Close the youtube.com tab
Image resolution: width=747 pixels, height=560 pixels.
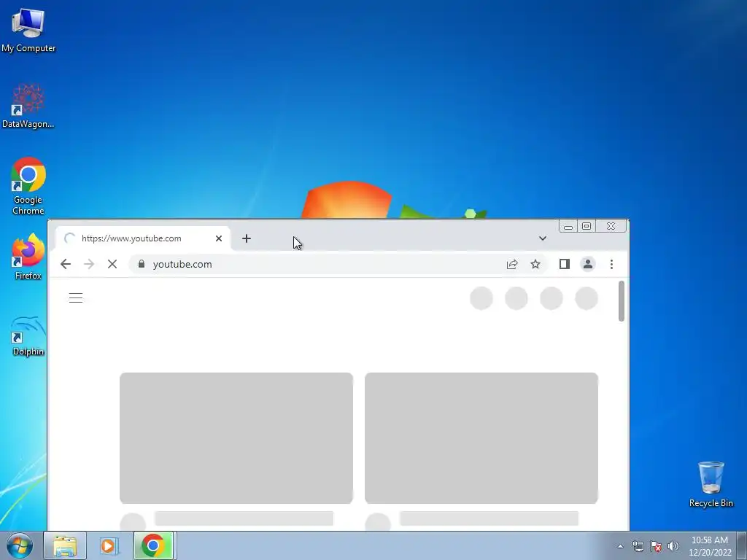[x=219, y=238]
